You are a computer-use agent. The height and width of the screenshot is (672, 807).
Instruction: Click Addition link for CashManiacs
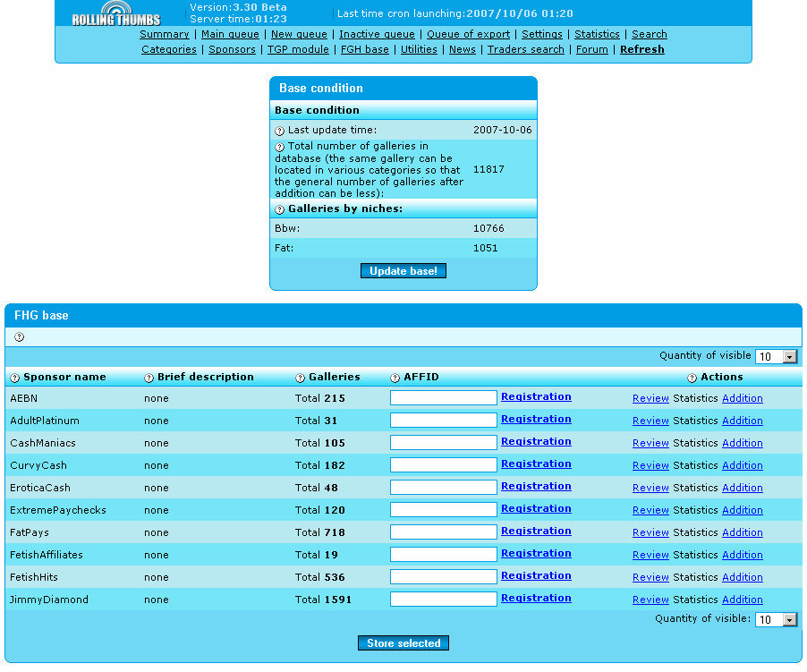pyautogui.click(x=743, y=443)
